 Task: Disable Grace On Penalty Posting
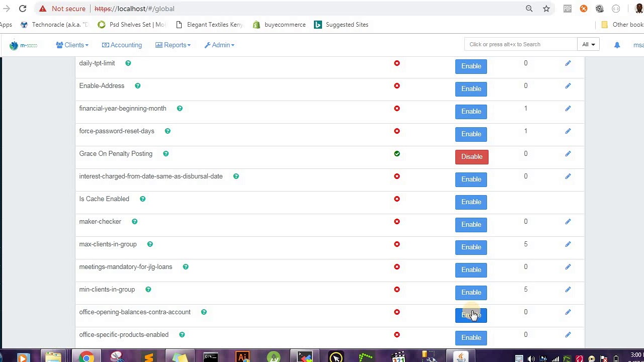pyautogui.click(x=471, y=157)
